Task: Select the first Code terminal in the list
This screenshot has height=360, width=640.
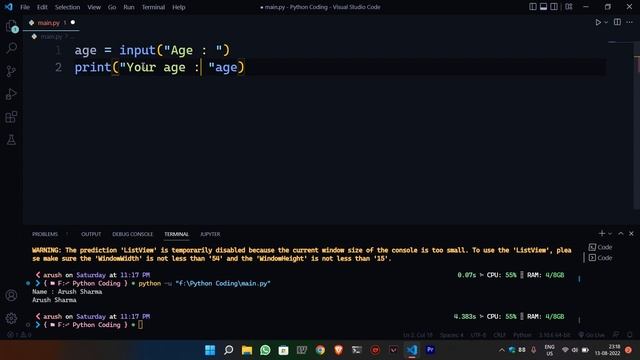Action: pyautogui.click(x=600, y=247)
